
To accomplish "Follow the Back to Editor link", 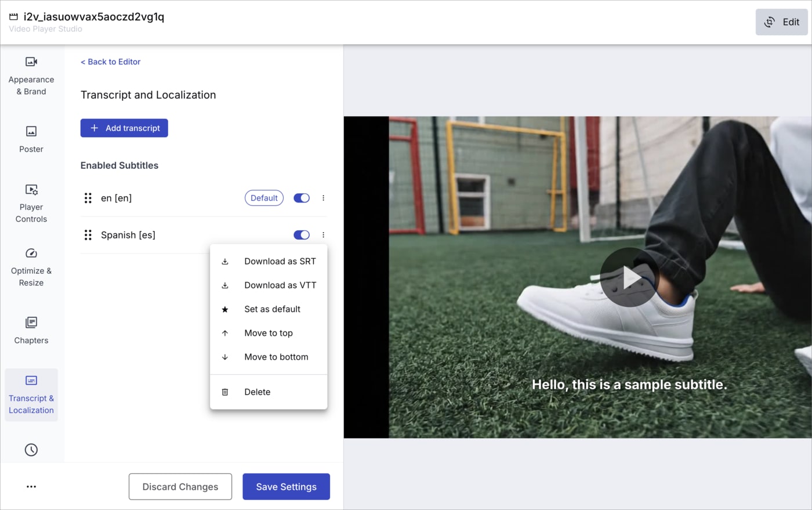I will (110, 62).
